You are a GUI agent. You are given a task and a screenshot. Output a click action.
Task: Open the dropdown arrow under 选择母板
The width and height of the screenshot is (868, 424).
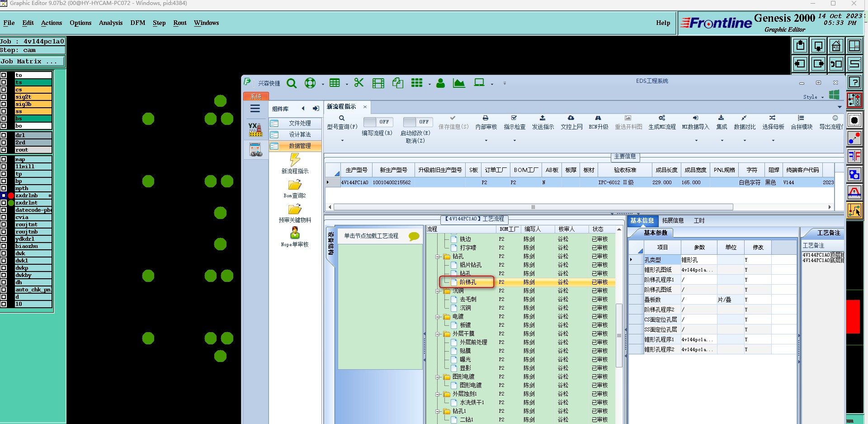(773, 141)
